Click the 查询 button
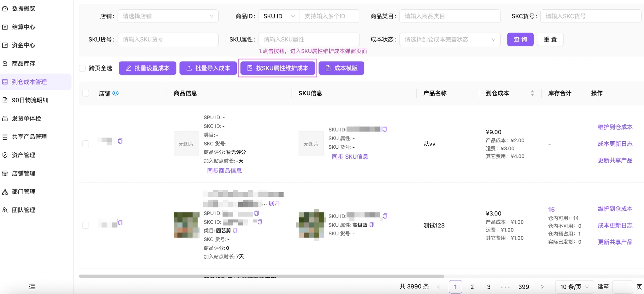 (x=520, y=39)
